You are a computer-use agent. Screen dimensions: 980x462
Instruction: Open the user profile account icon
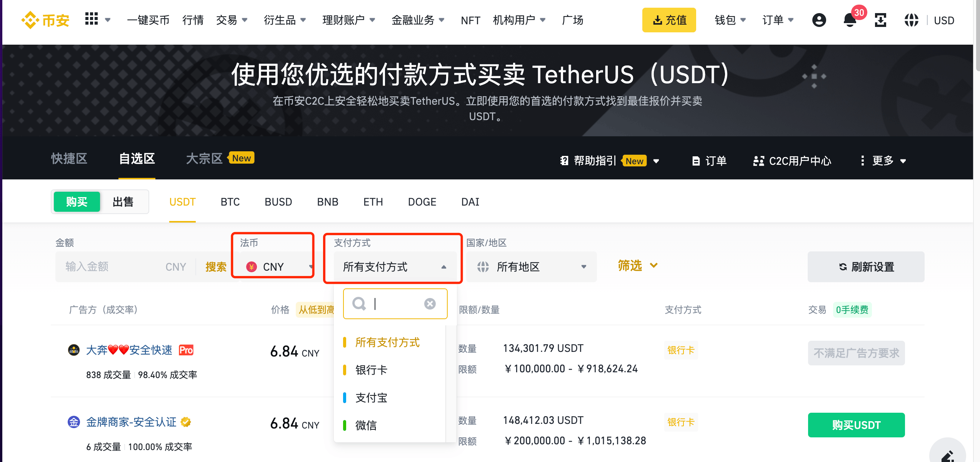819,20
